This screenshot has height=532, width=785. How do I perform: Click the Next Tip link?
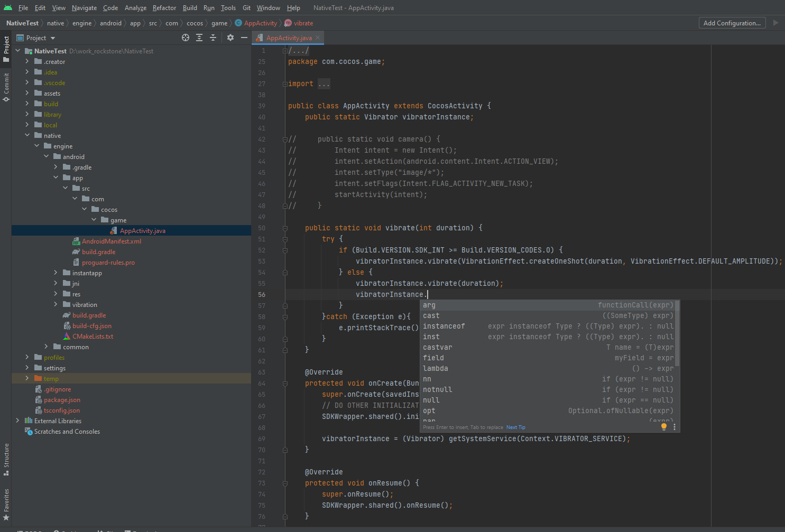[515, 427]
